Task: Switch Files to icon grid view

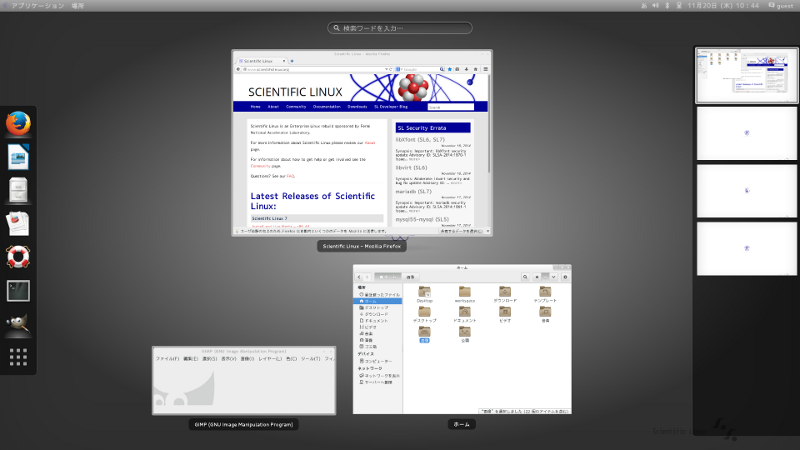Action: coord(545,277)
